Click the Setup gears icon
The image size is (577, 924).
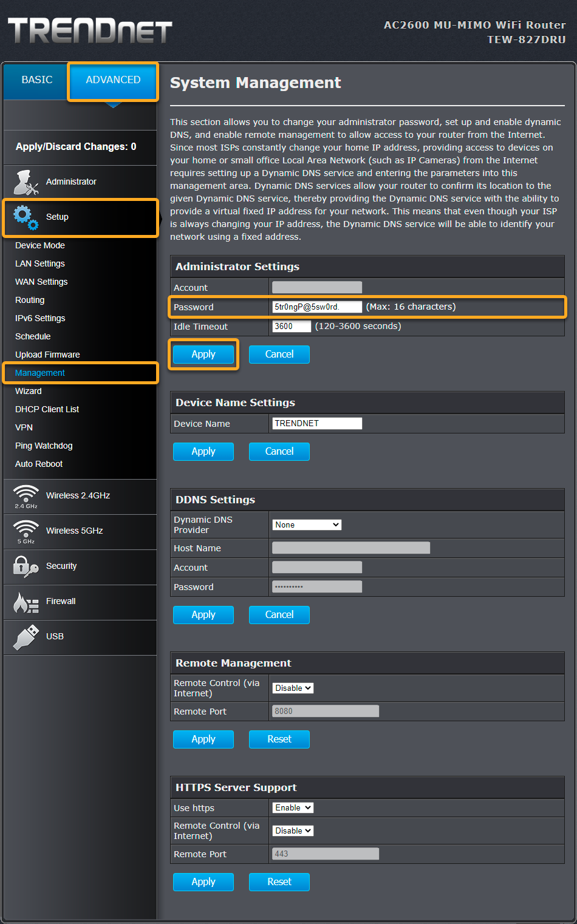26,217
